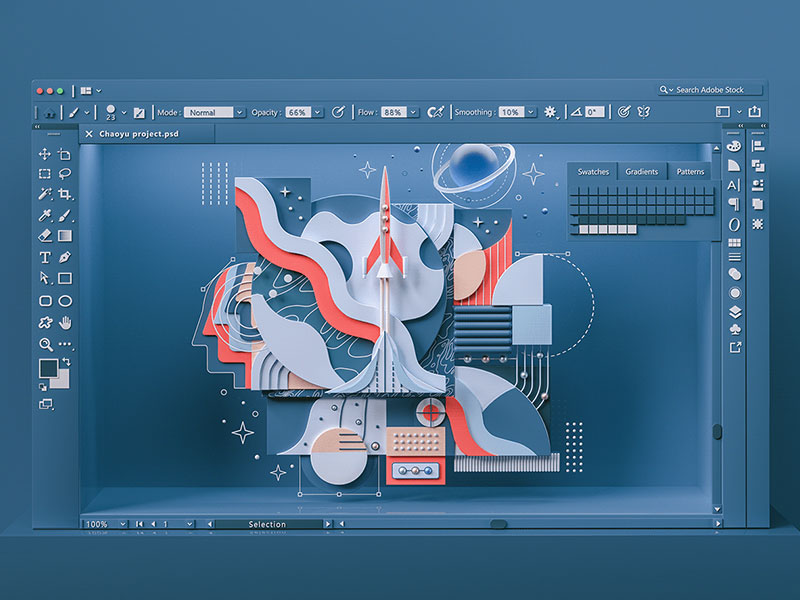The height and width of the screenshot is (600, 800).
Task: Toggle pressure for opacity button
Action: click(338, 112)
